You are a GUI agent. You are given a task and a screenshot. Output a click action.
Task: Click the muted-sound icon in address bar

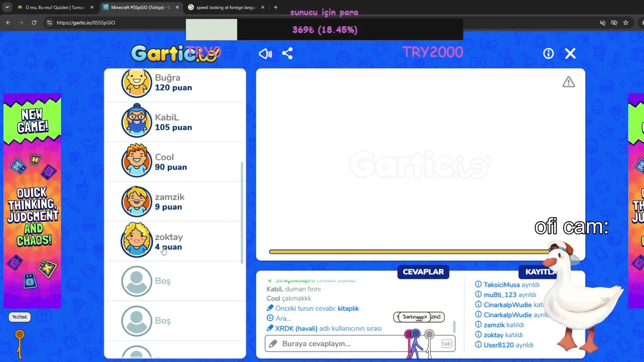pos(602,23)
